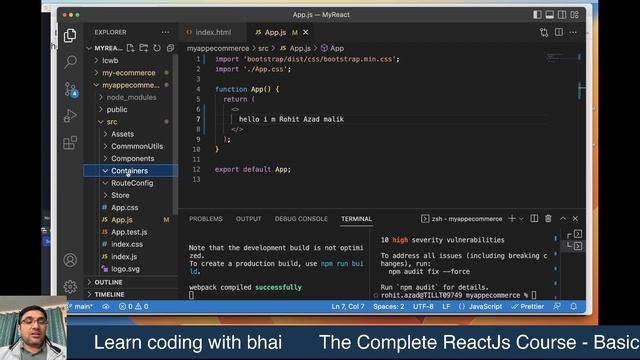The width and height of the screenshot is (640, 360).
Task: Select the TERMINAL panel tab
Action: click(356, 219)
